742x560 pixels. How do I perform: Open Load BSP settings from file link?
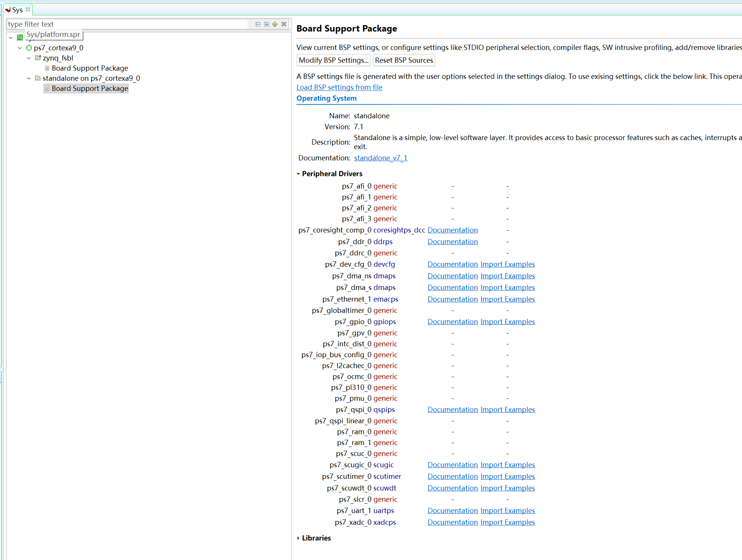(x=339, y=87)
